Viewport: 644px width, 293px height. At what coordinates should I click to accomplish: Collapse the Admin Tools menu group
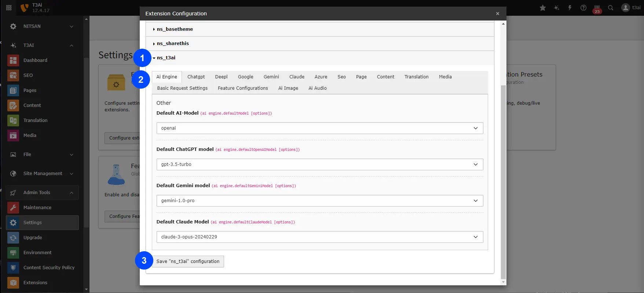72,193
